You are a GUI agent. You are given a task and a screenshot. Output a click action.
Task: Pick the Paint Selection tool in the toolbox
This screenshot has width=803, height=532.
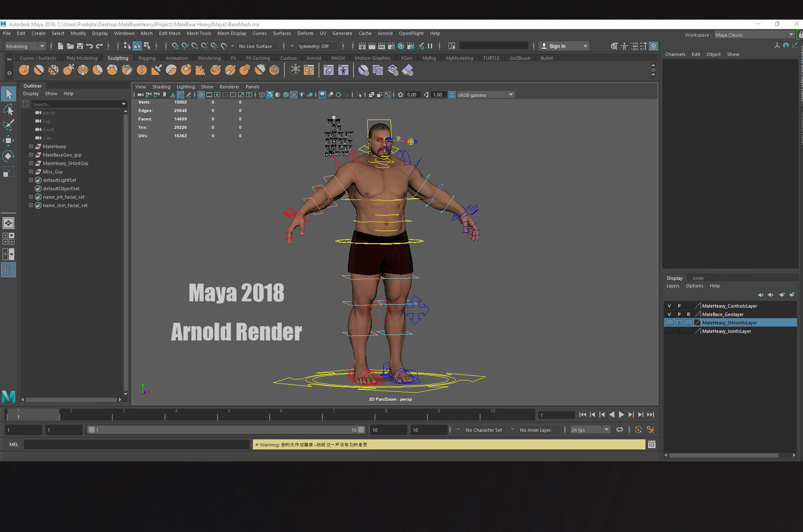(x=9, y=125)
